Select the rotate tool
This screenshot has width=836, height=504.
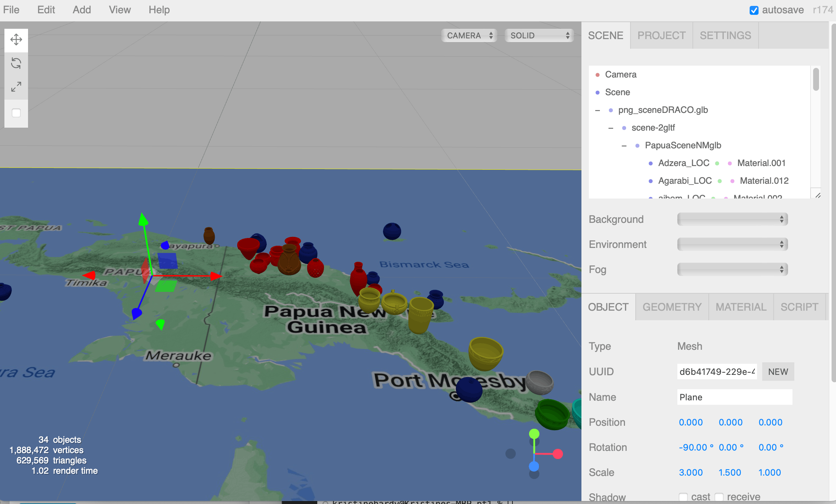tap(16, 63)
